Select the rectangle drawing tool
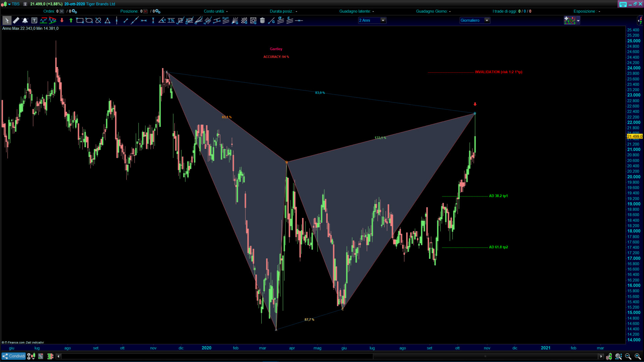The height and width of the screenshot is (362, 644). 80,20
